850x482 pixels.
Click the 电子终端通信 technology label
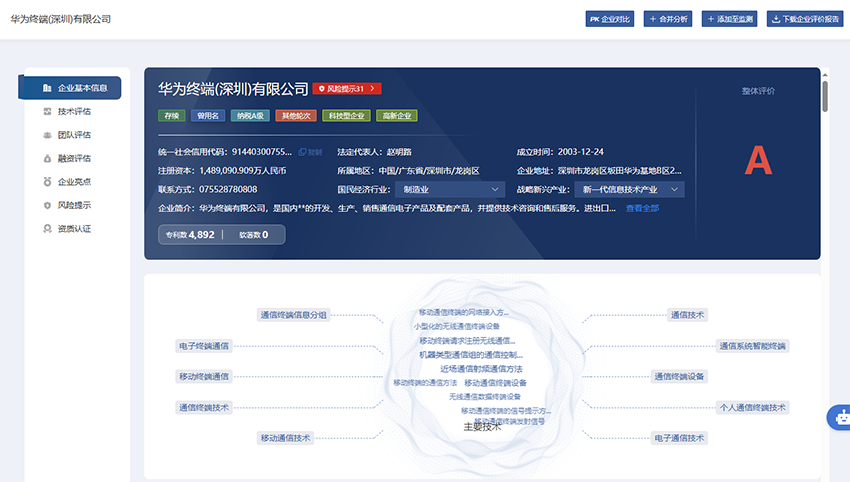tap(204, 346)
